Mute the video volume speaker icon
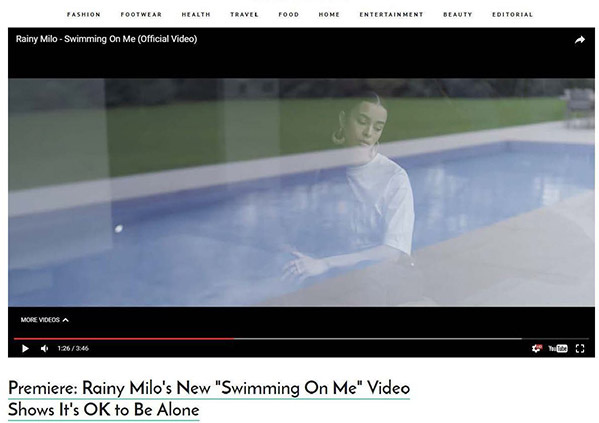Screen dimensions: 599x423 (45, 348)
